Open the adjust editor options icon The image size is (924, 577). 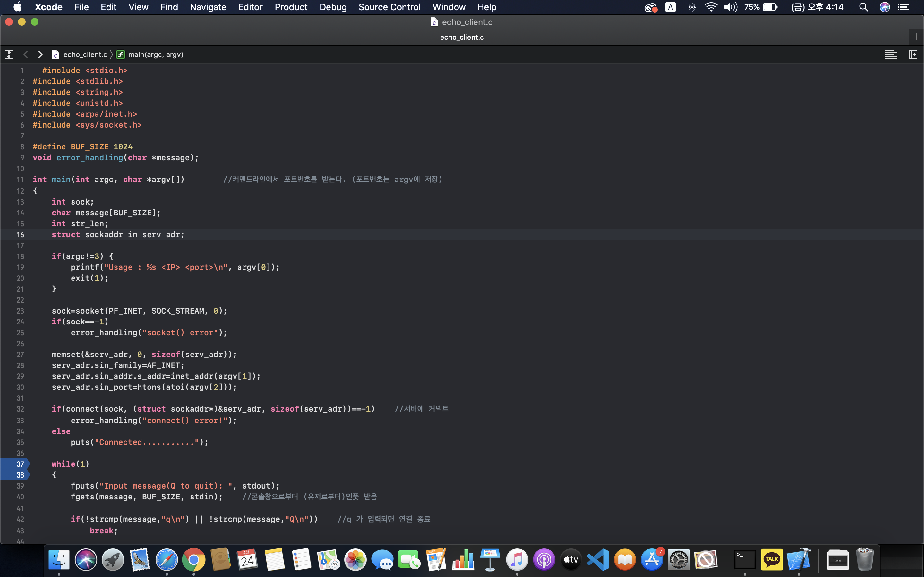coord(891,54)
